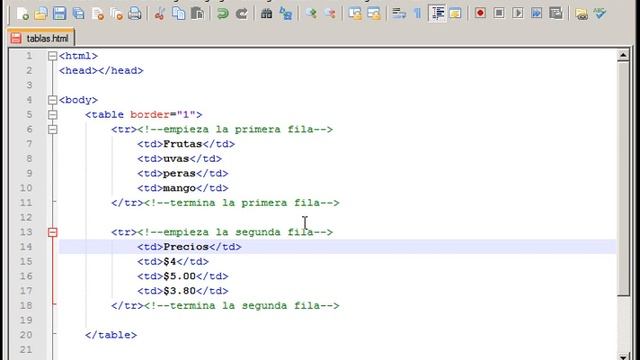The width and height of the screenshot is (640, 360).
Task: Click line number 20 in margin
Action: coord(26,335)
